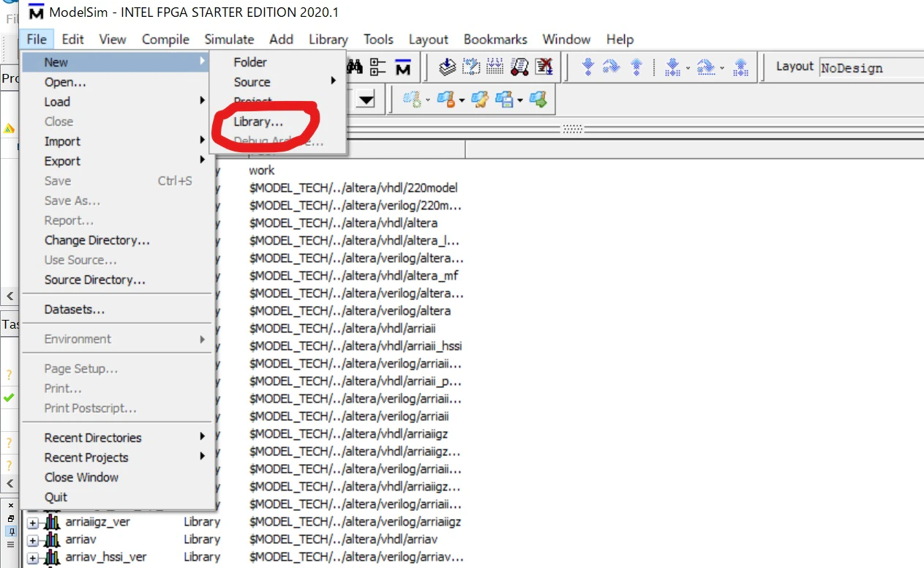Click the small x close-pane icon at left edge

10,506
